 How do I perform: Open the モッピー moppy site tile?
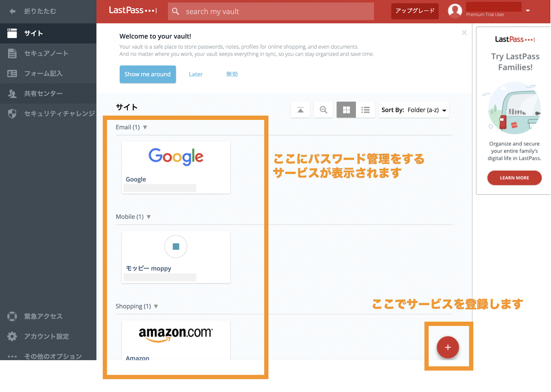[x=176, y=257]
